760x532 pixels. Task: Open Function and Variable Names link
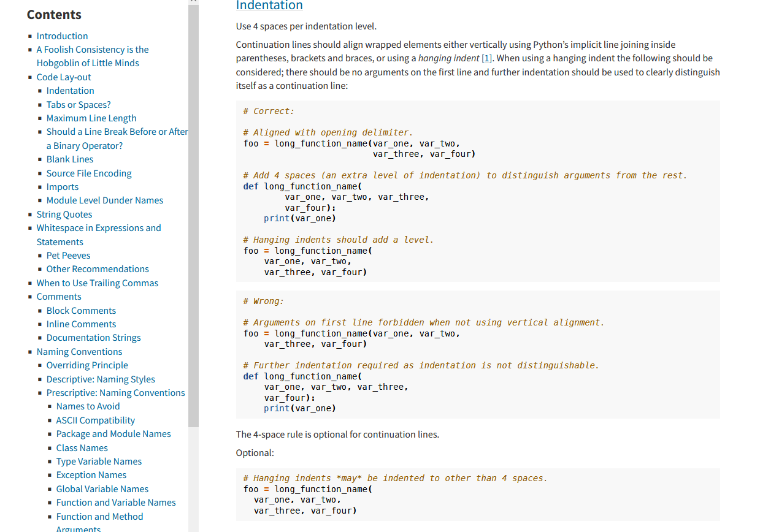pos(116,503)
